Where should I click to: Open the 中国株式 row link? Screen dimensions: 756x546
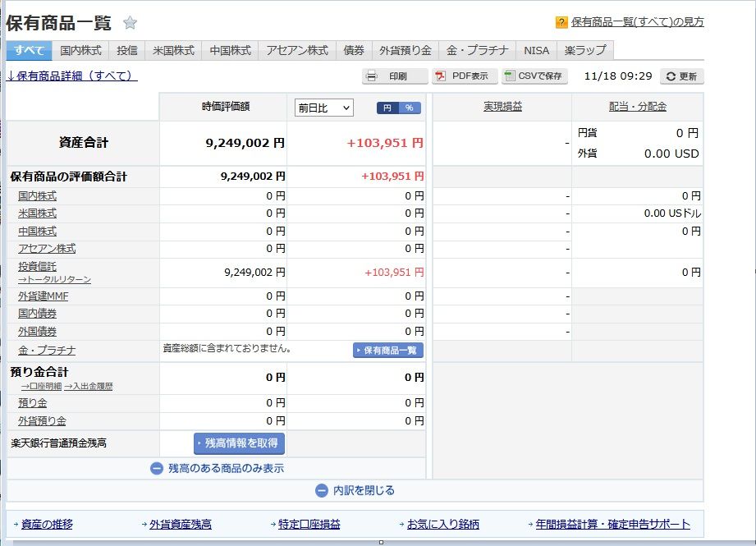pos(37,232)
